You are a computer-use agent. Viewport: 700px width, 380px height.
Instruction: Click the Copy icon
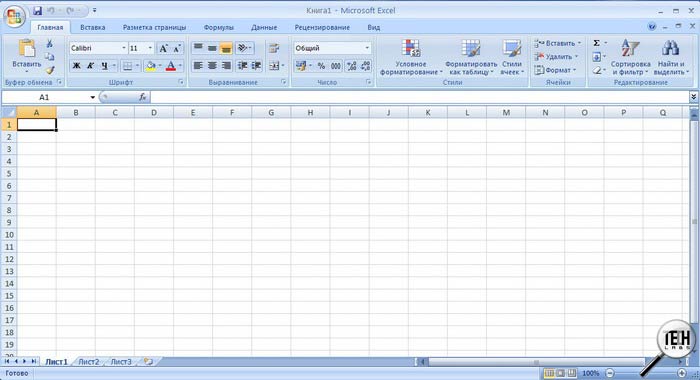50,57
